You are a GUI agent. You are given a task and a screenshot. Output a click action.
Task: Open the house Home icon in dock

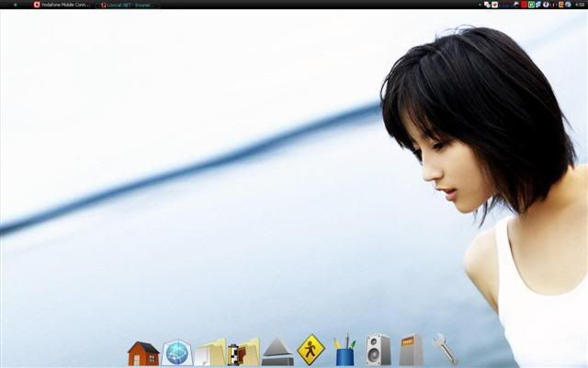[x=142, y=352]
